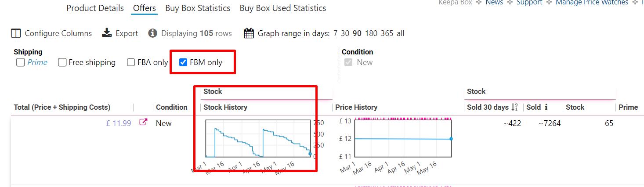Viewport: 644px width, 187px height.
Task: Sort by Total (Price + Shipping Costs) header
Action: tap(62, 107)
